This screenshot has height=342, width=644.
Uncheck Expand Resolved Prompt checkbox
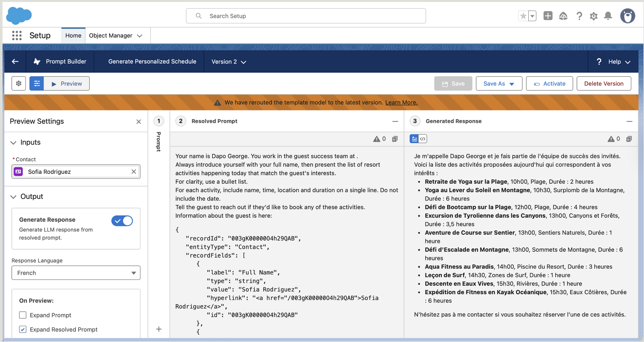[23, 329]
